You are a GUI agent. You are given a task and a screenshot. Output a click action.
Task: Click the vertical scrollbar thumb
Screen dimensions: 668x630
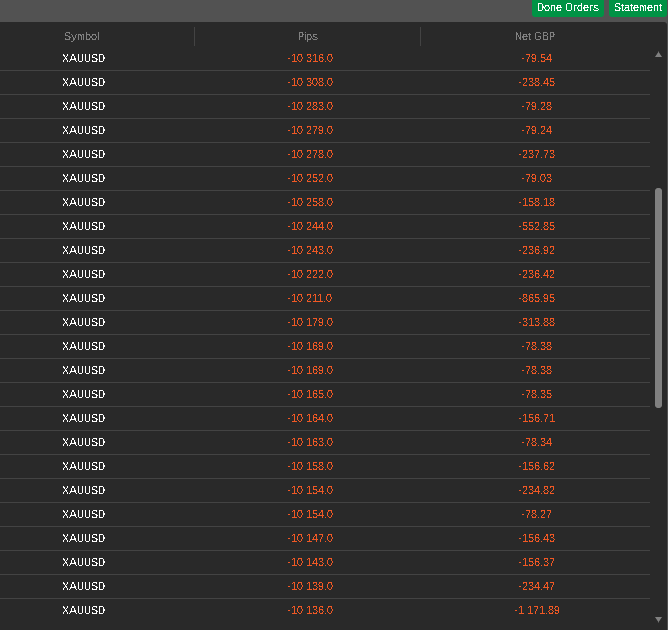[x=658, y=298]
